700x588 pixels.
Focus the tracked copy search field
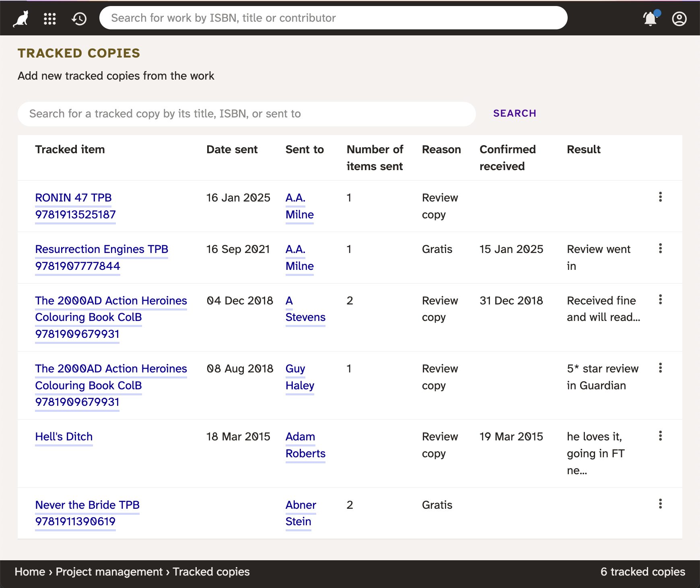[246, 114]
